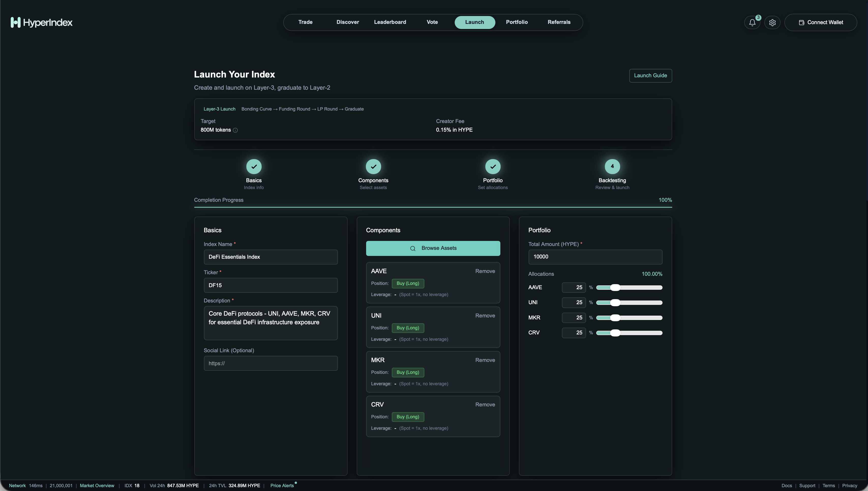868x491 pixels.
Task: Click the Social Link input field
Action: point(270,363)
